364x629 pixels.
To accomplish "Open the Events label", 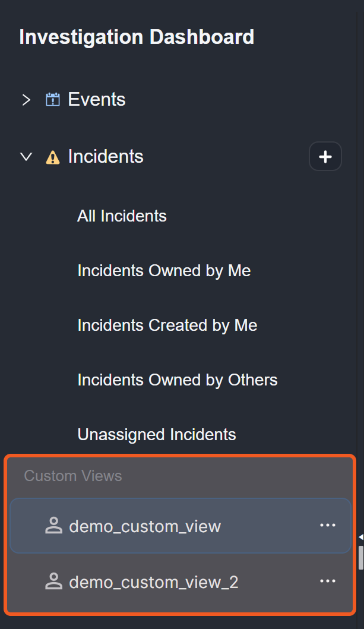I will [x=97, y=99].
